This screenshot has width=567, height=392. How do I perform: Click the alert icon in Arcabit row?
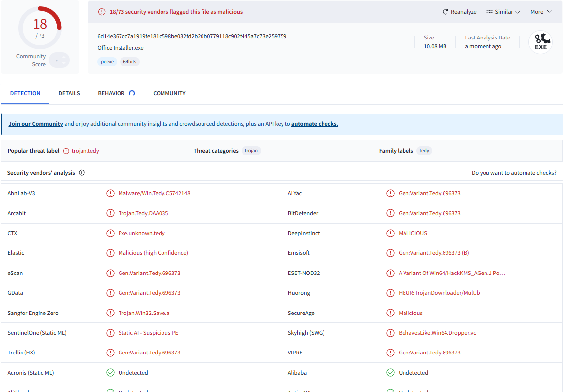pos(110,213)
